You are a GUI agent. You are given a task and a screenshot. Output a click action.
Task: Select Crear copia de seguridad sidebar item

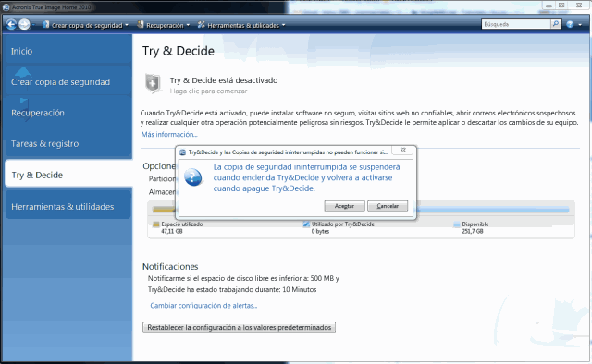point(68,81)
